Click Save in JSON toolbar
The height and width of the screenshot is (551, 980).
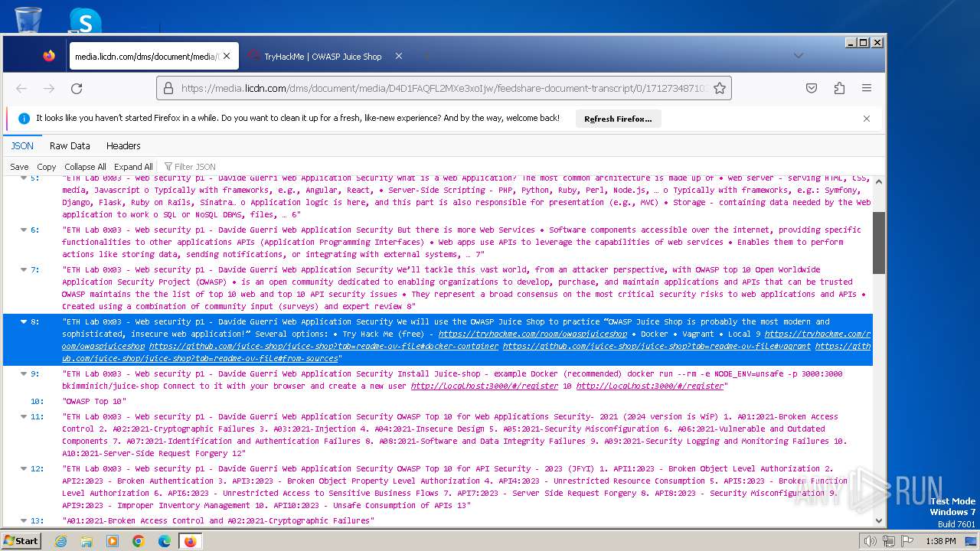click(x=19, y=167)
